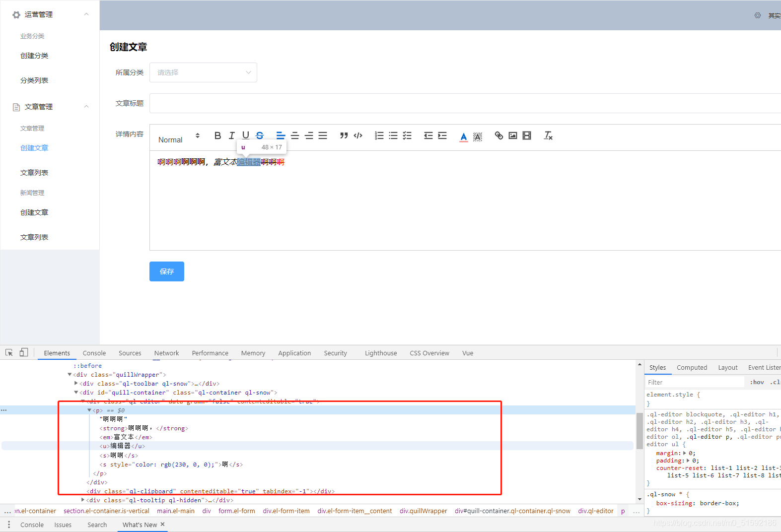Insert a video into the article

pyautogui.click(x=527, y=135)
